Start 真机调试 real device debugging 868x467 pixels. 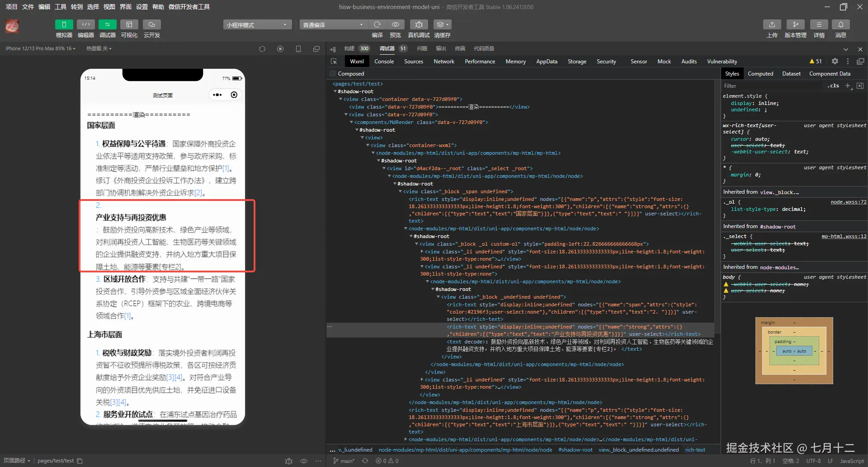[x=419, y=24]
